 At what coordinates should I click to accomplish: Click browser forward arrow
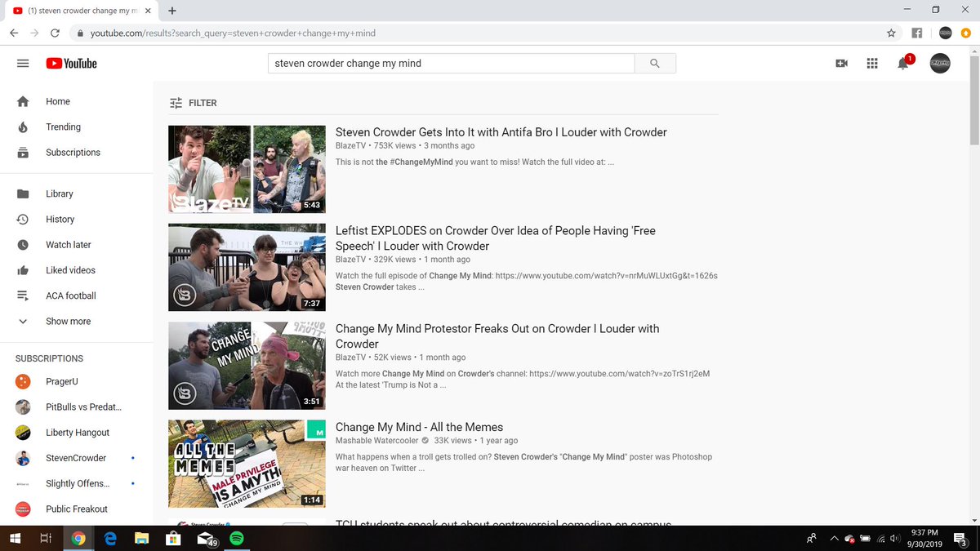(34, 33)
